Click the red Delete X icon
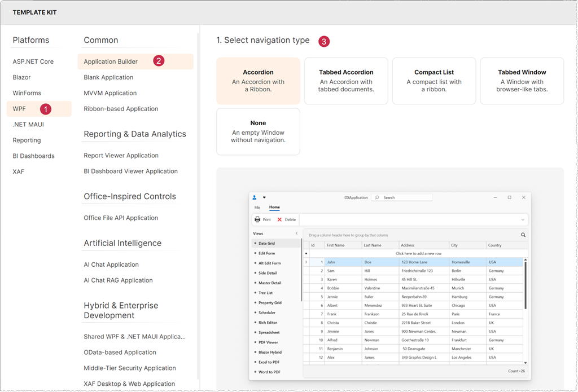Viewport: 578px width, 392px height. pos(279,219)
